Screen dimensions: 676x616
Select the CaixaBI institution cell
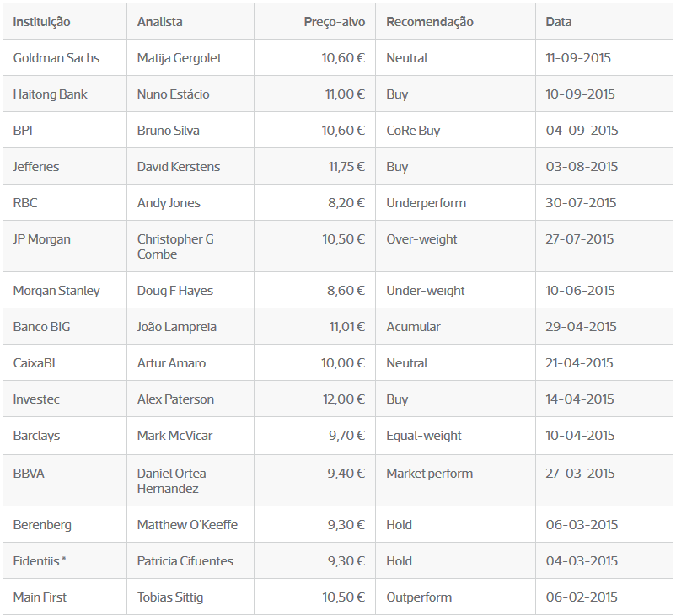pos(35,363)
